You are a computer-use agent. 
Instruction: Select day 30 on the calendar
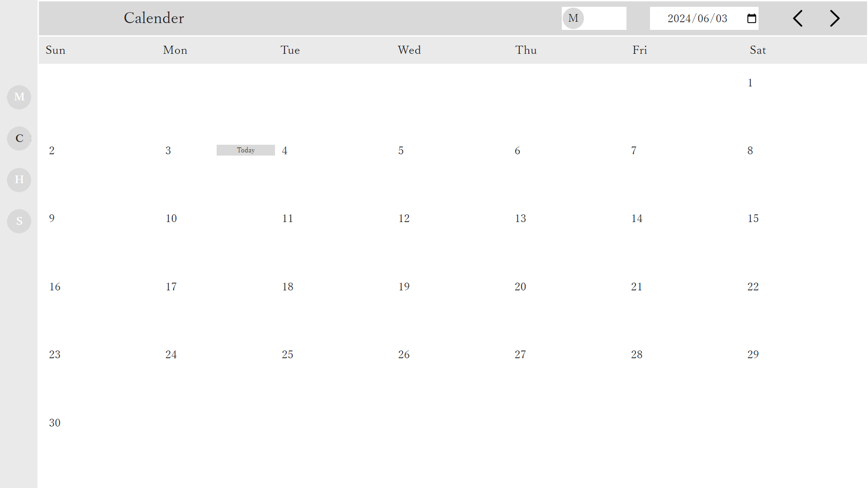coord(55,423)
